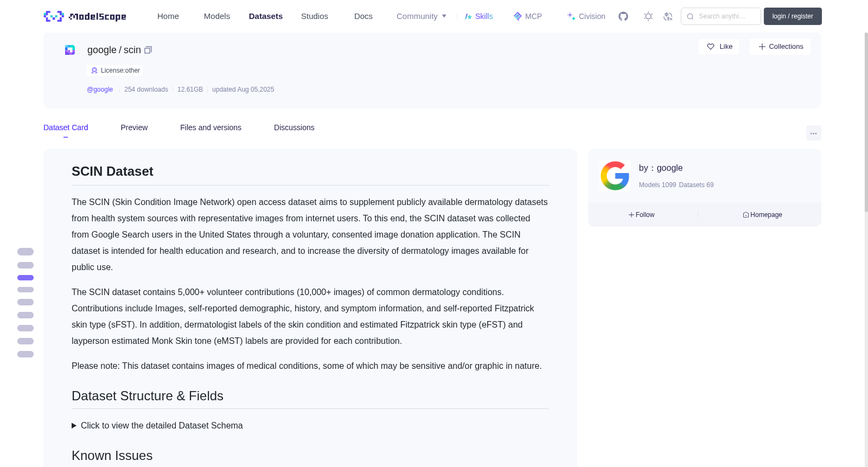Click the 254 downloads count

click(146, 89)
